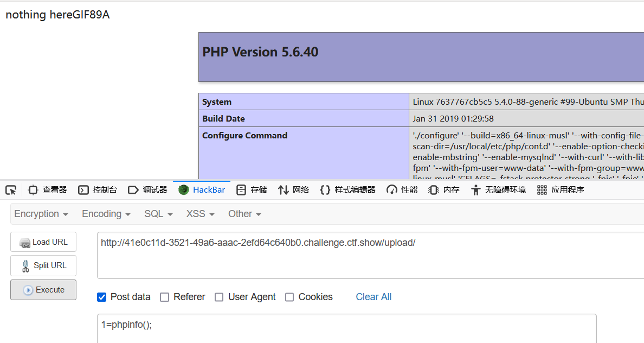644x343 pixels.
Task: Click the Linux system info value cell
Action: click(x=526, y=102)
